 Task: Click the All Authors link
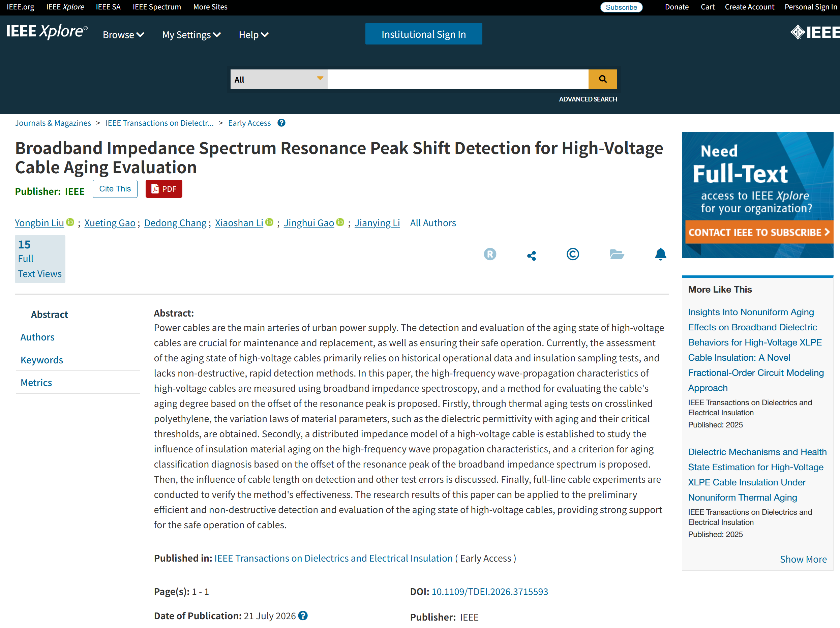coord(433,223)
